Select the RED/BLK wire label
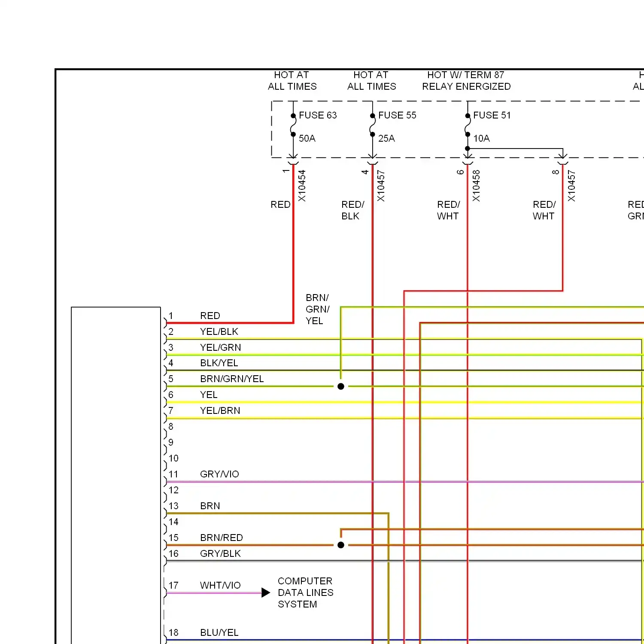The image size is (644, 644). point(353,210)
